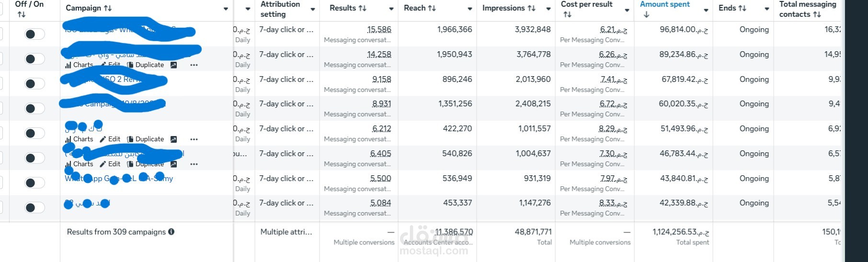
Task: Click the down-arrow sort icon under Amount spent
Action: [x=646, y=15]
